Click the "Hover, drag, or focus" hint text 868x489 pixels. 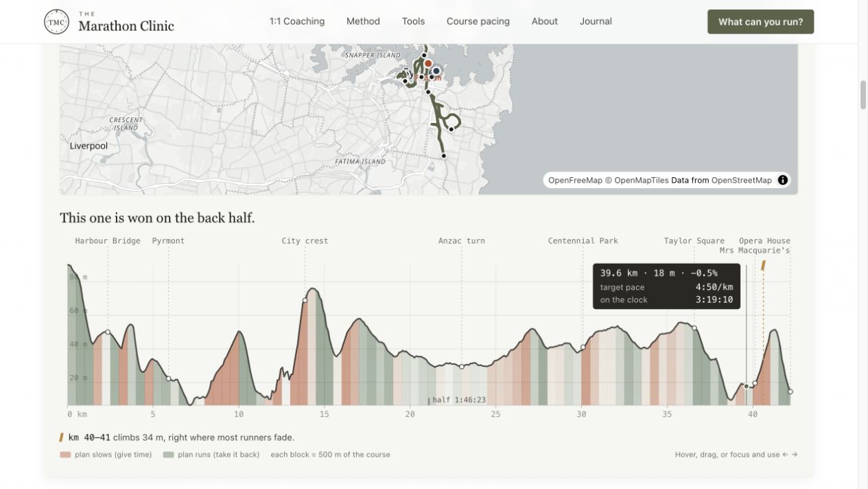point(736,455)
